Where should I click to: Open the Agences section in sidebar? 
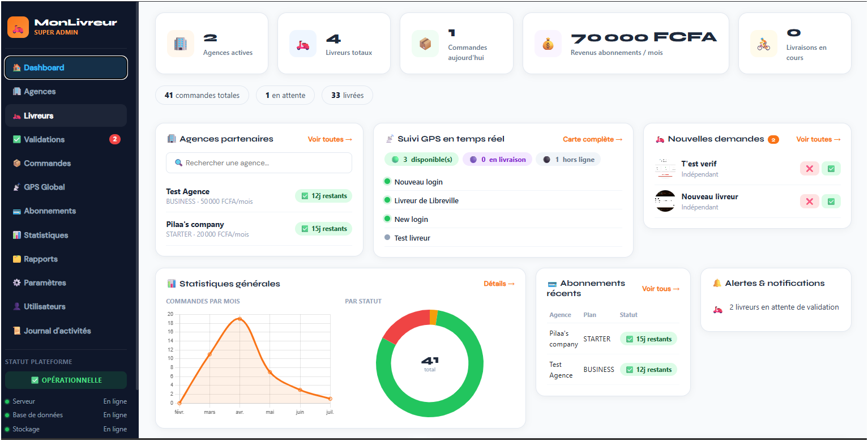tap(66, 91)
